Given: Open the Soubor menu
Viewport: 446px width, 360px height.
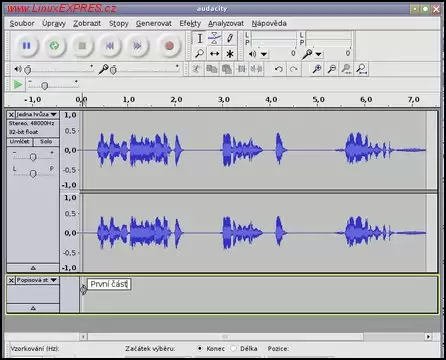Looking at the screenshot, I should pyautogui.click(x=22, y=23).
